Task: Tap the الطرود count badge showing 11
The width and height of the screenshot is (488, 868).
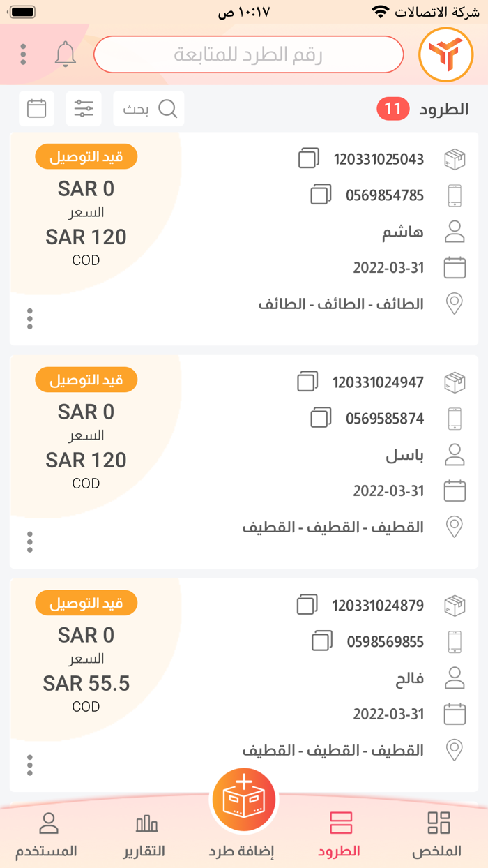Action: coord(392,109)
